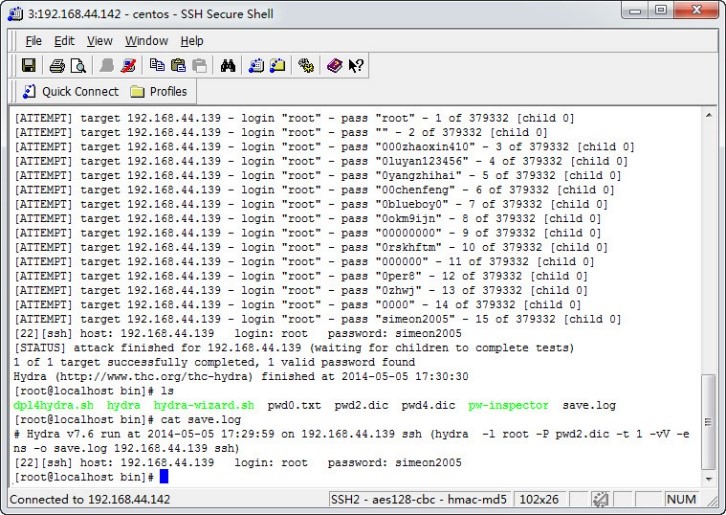The height and width of the screenshot is (515, 726).
Task: Click the Copy icon
Action: point(157,65)
